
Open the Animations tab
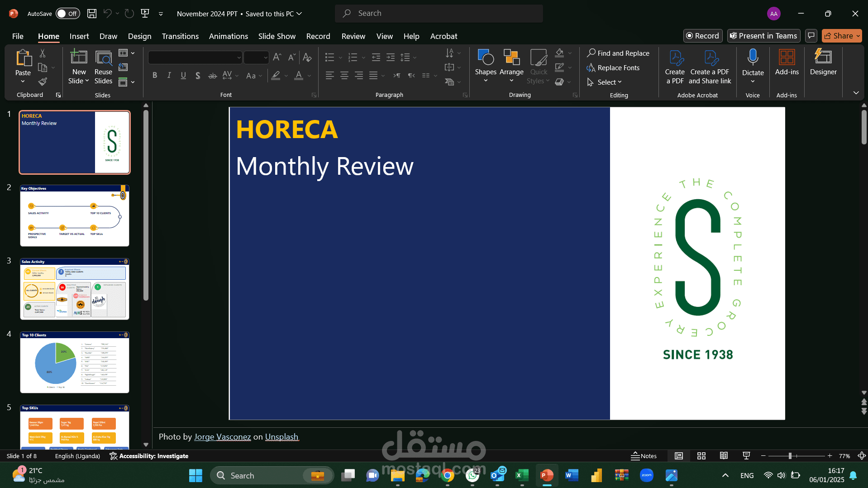[229, 36]
